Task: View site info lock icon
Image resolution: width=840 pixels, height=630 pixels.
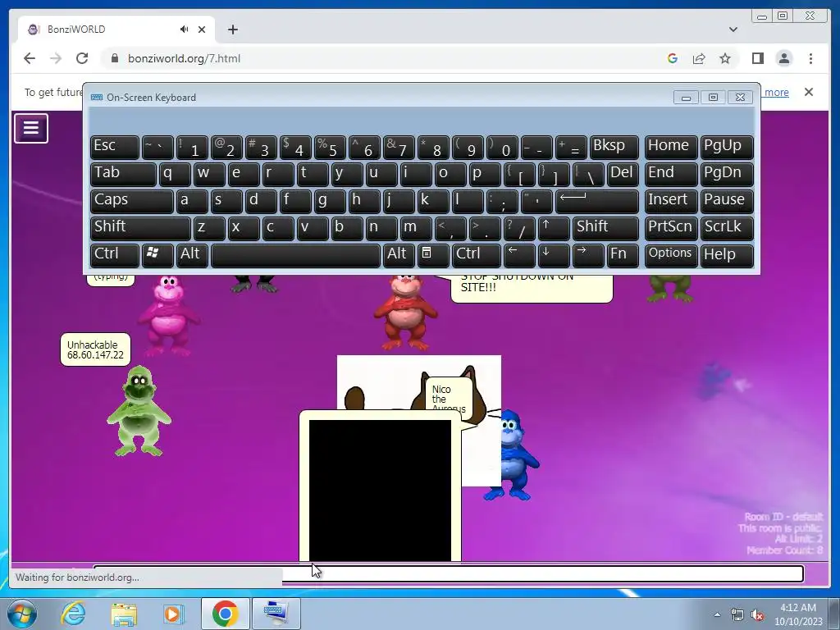Action: click(x=114, y=58)
